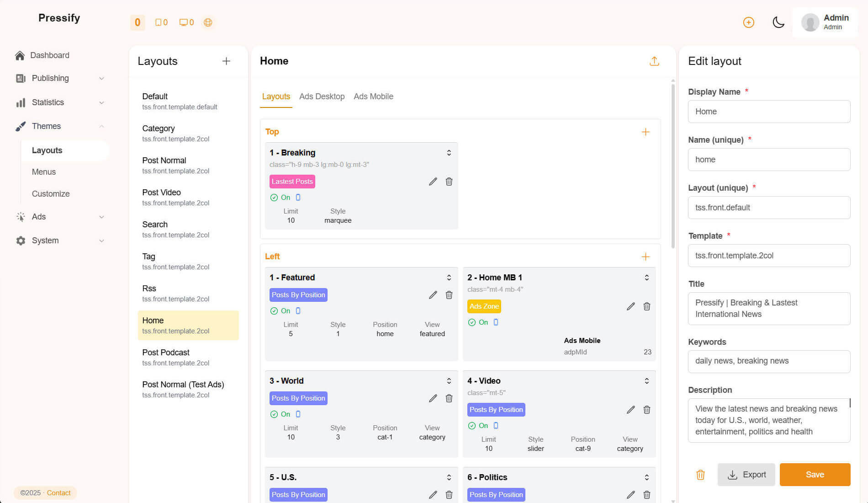
Task: Toggle the On status of Breaking widget
Action: pyautogui.click(x=280, y=198)
